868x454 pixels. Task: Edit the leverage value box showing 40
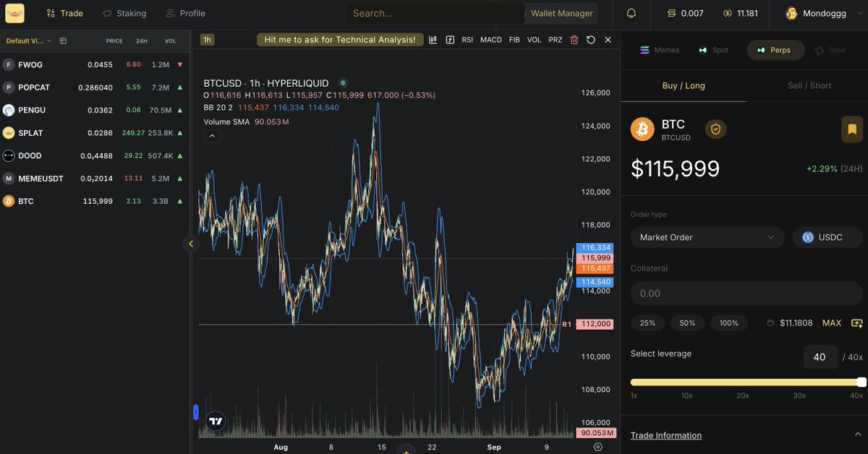[820, 357]
